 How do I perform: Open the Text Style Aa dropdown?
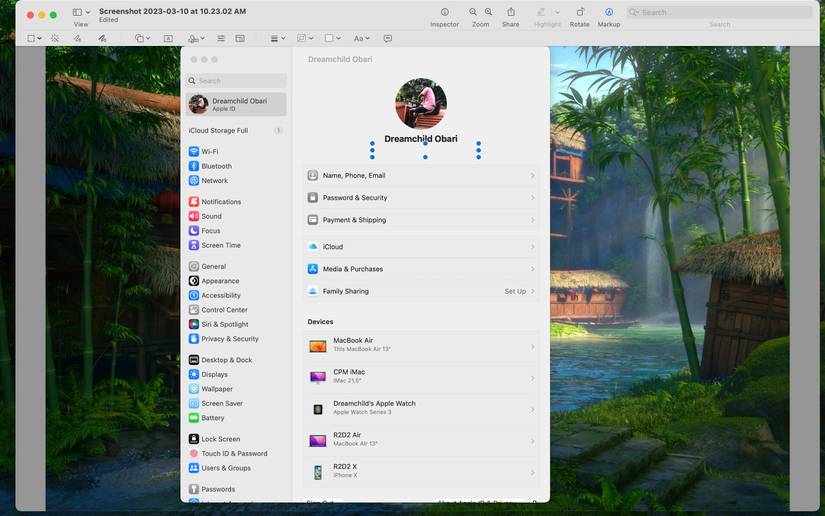[361, 38]
